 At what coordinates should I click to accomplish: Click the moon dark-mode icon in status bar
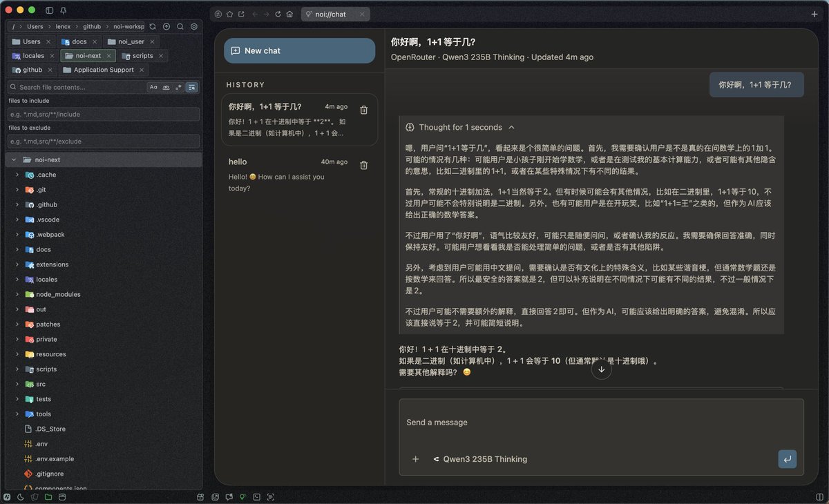click(x=21, y=497)
